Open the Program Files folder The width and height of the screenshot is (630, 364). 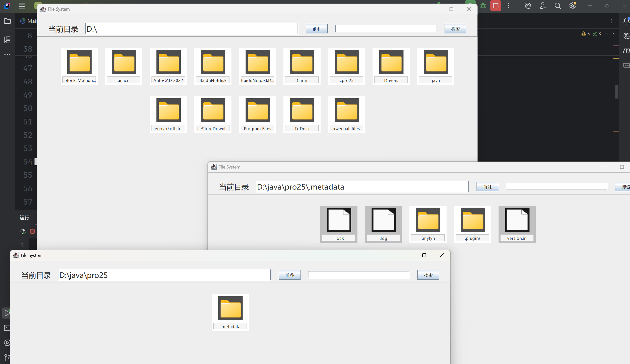click(x=257, y=110)
